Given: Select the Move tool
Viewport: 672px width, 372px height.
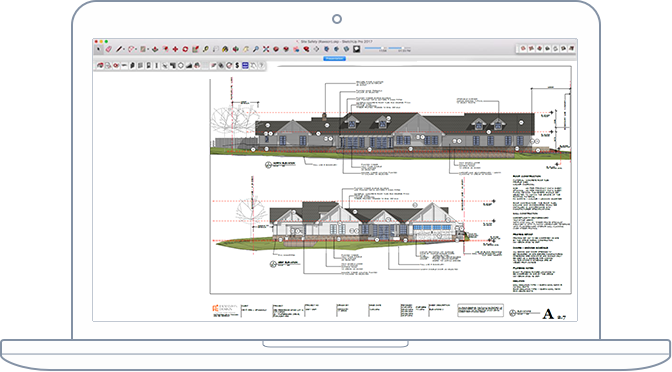Looking at the screenshot, I should 175,49.
